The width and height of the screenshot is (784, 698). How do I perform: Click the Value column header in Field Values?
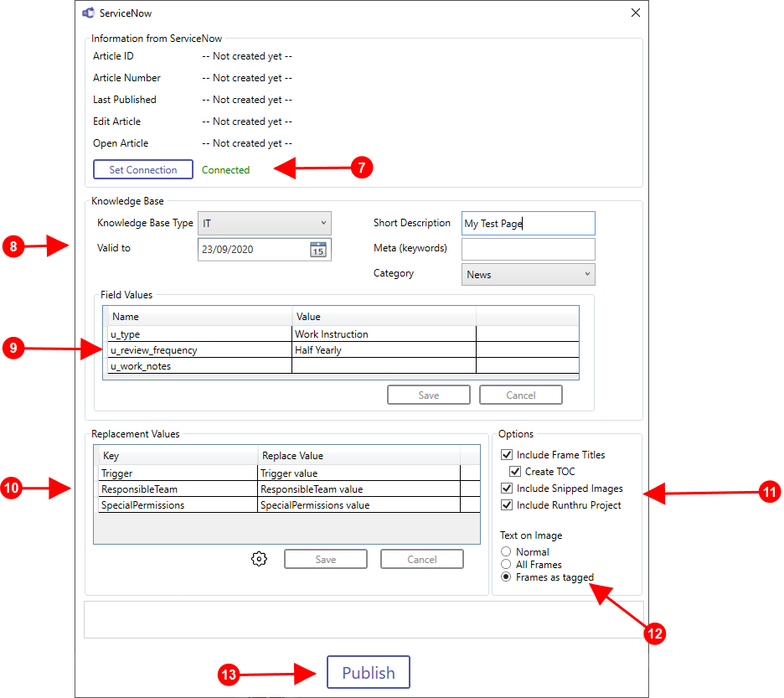pos(384,316)
